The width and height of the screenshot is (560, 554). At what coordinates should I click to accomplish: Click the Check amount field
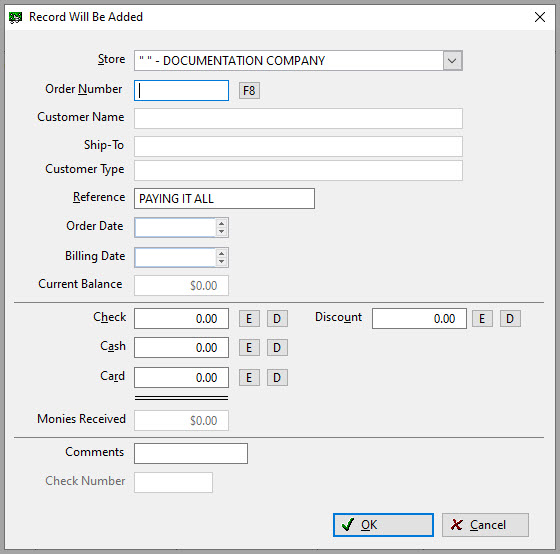pyautogui.click(x=181, y=318)
